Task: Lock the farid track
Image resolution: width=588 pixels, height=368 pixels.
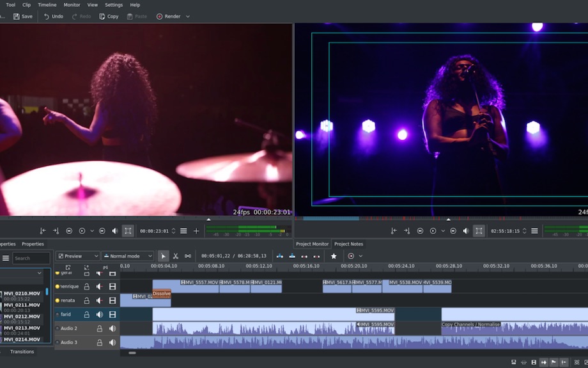Action: pyautogui.click(x=87, y=314)
